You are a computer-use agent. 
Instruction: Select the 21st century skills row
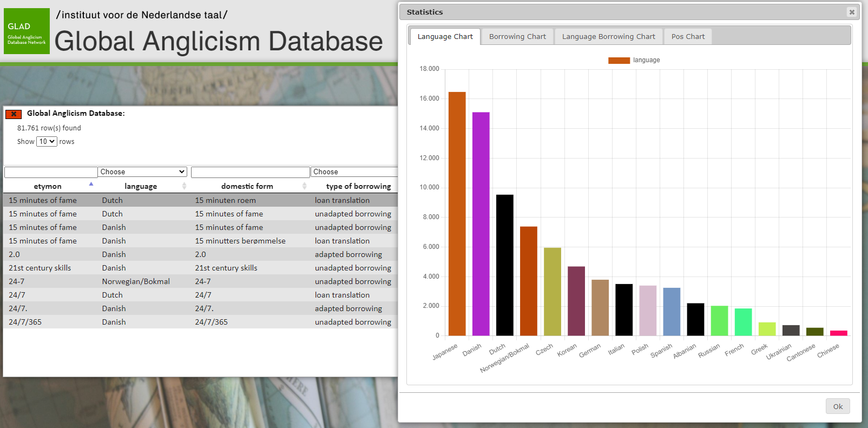click(x=200, y=268)
